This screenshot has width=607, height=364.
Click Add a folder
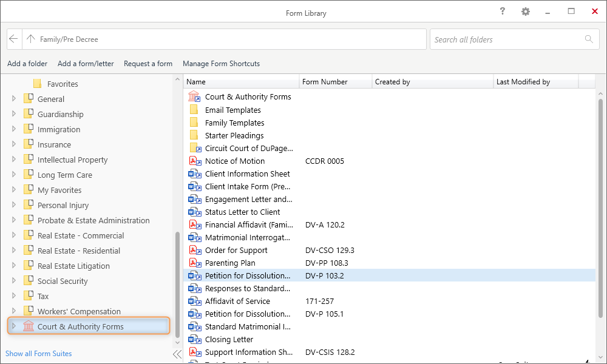pos(27,64)
